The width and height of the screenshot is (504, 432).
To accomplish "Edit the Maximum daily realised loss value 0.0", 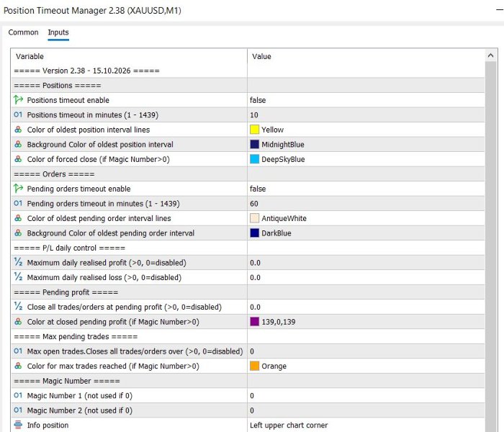I will coord(366,277).
